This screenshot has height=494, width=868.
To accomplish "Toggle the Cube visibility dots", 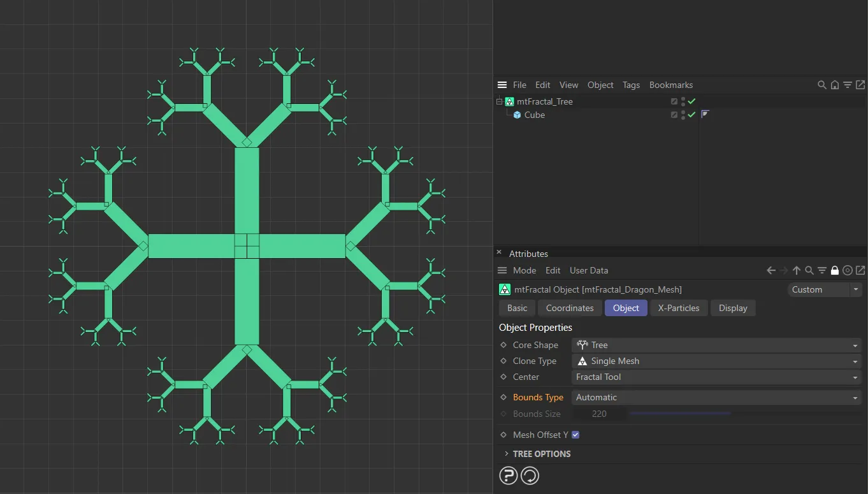I will 683,115.
